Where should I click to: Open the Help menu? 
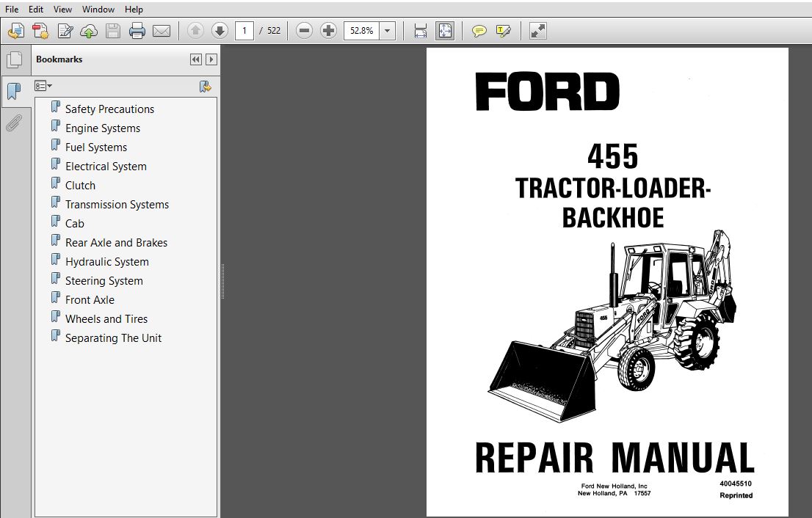pyautogui.click(x=134, y=10)
